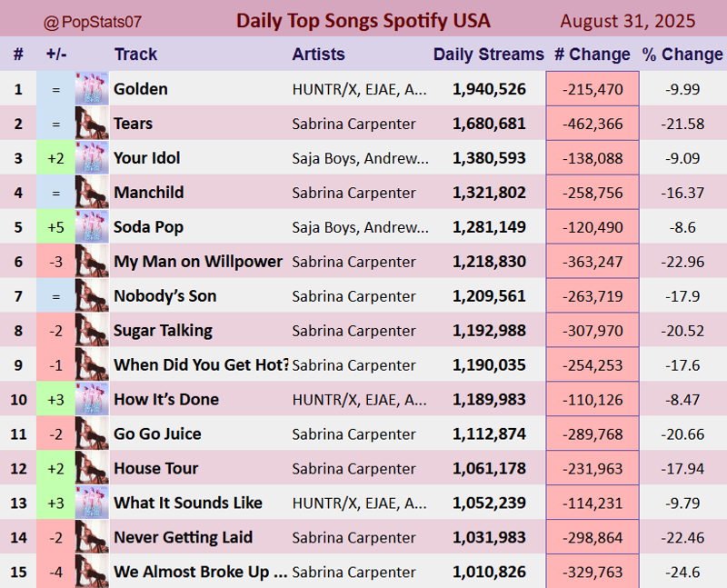Click the Never Getting Laid album thumbnail

tap(93, 537)
